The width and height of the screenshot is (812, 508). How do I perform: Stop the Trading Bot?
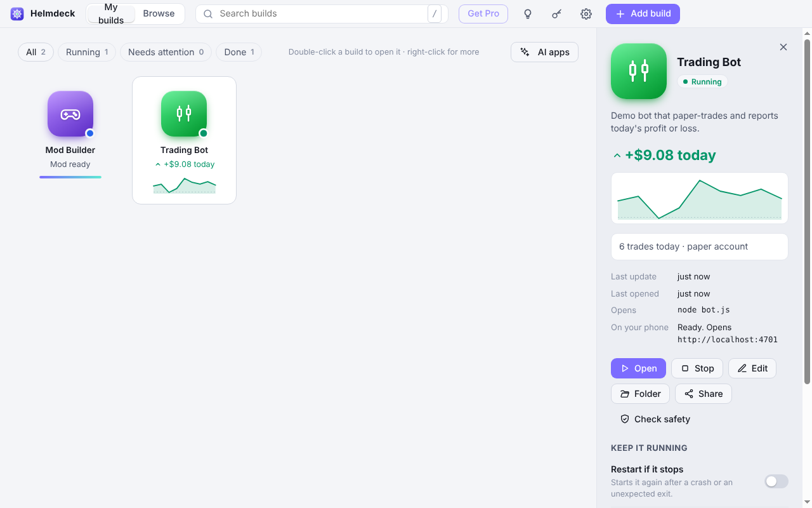(x=697, y=368)
